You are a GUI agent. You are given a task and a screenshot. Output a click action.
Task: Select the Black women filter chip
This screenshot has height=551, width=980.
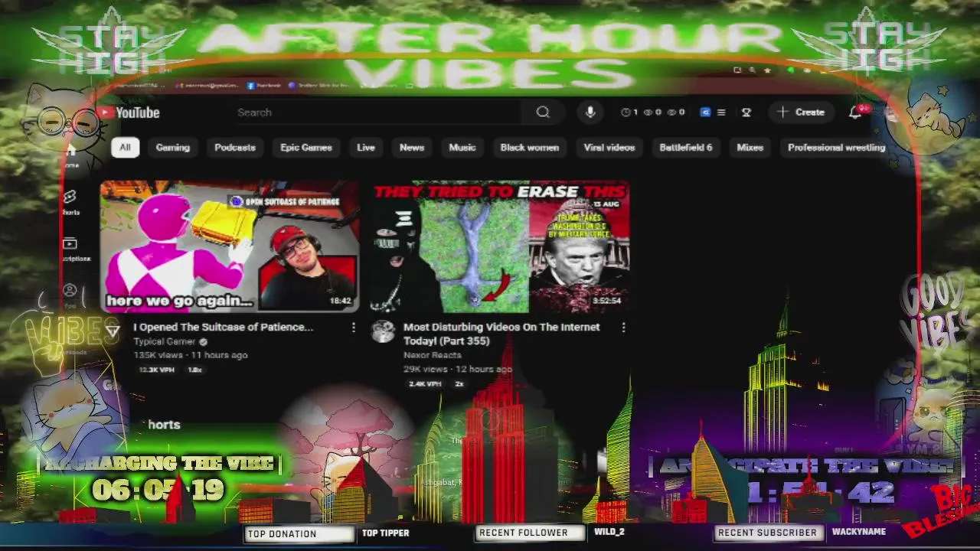point(530,148)
